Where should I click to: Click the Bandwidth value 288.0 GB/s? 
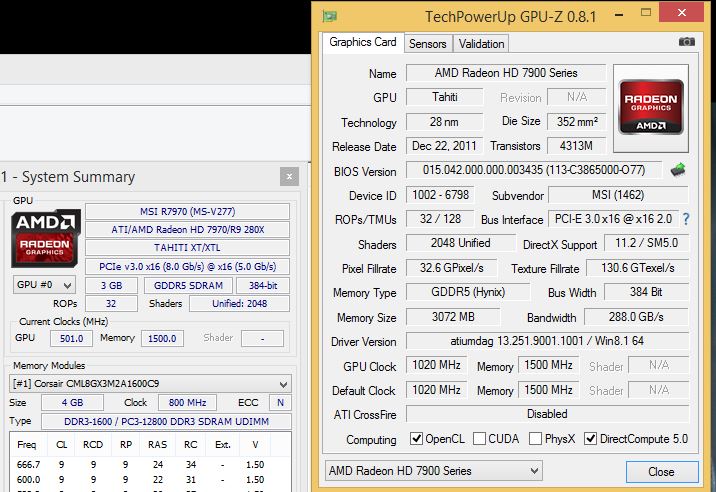click(x=636, y=317)
